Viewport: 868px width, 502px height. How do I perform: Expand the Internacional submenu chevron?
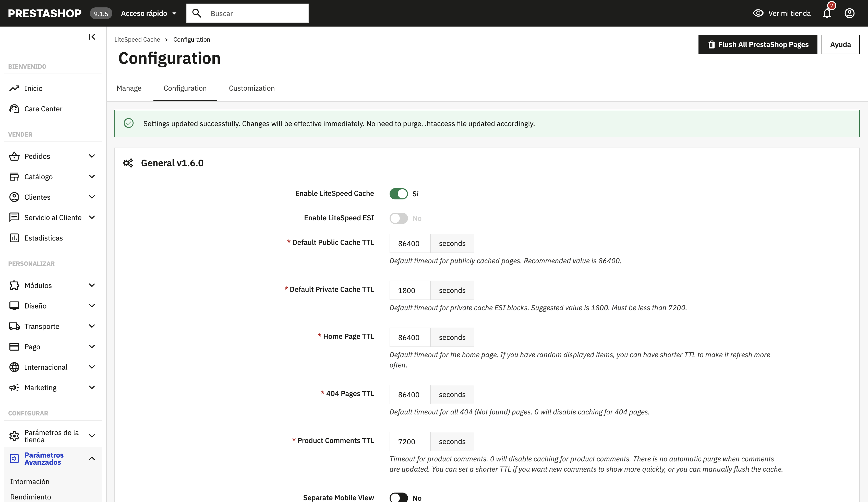pos(92,367)
